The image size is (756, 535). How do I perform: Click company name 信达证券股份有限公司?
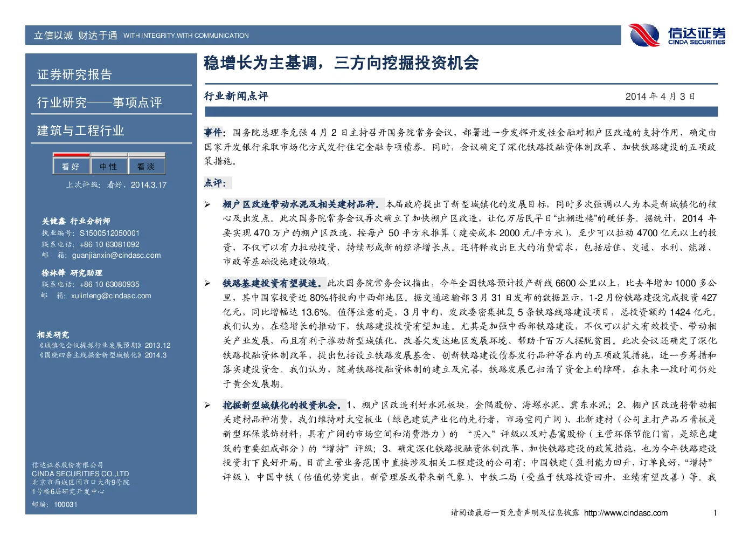(67, 465)
